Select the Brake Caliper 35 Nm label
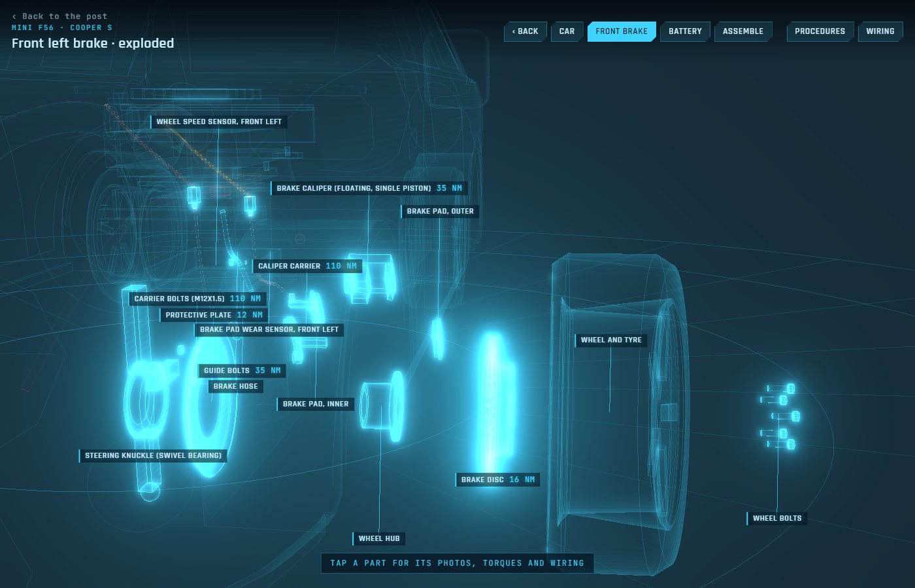This screenshot has height=588, width=915. coord(369,188)
